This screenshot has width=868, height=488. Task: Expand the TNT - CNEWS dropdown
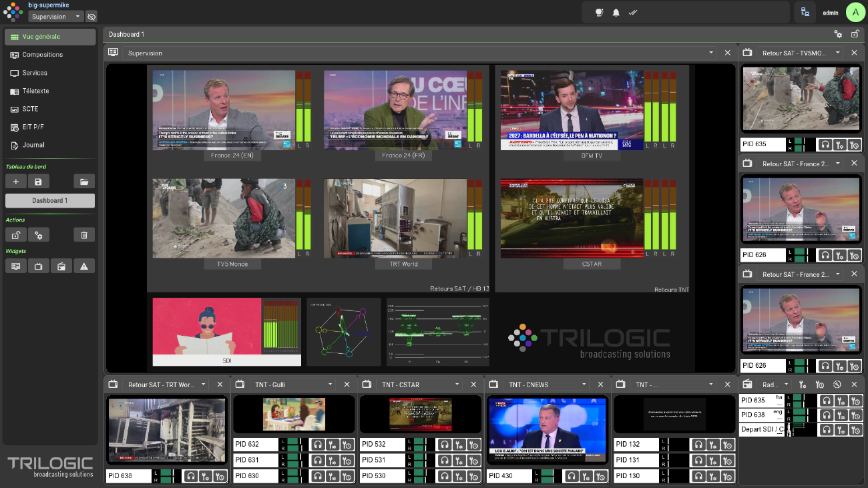point(583,385)
